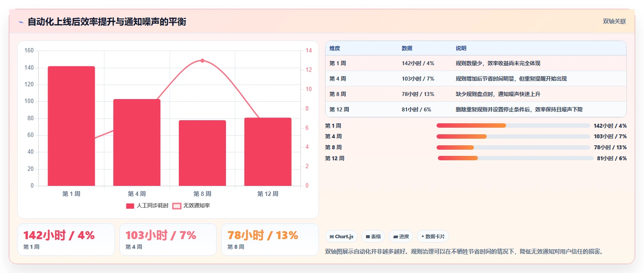Open the 142小时 / 4% data card
Screen dimensions: 644x273
(66, 240)
